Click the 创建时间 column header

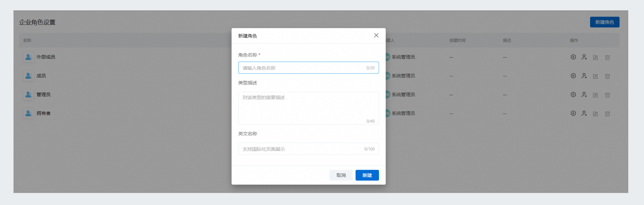(x=457, y=40)
